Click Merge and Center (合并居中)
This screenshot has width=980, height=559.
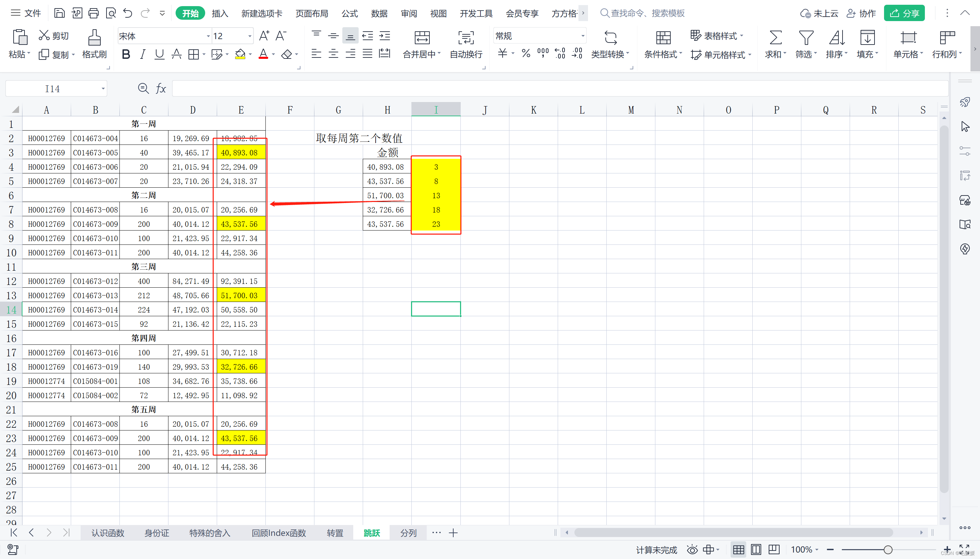click(x=421, y=45)
